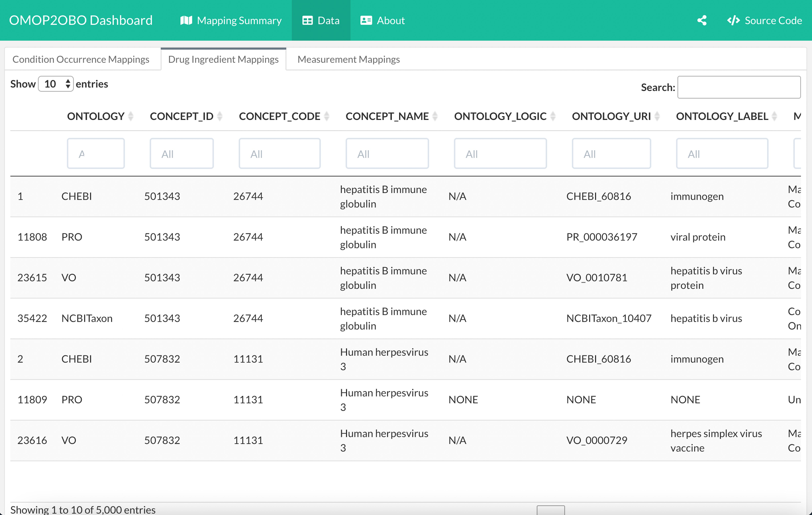
Task: Click 'hepatitis b virus' label in NCBITaxon row
Action: coord(707,318)
